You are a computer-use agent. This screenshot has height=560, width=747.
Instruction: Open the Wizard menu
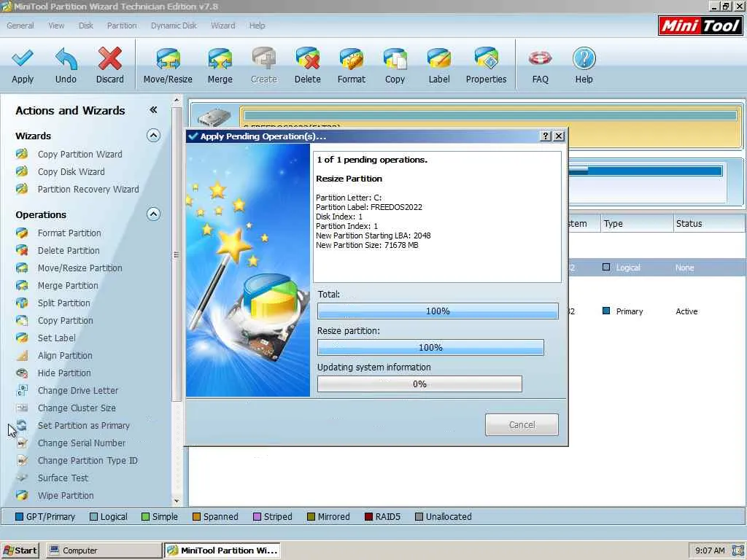point(223,26)
